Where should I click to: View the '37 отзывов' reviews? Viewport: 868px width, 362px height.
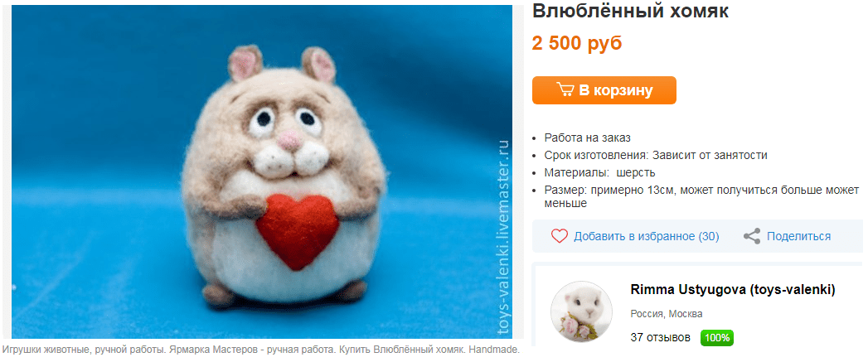tap(661, 338)
